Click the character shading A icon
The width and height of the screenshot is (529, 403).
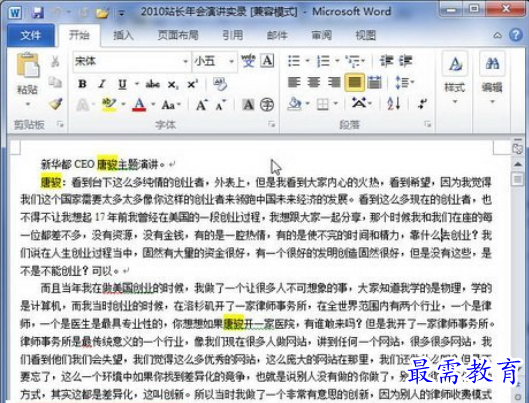[248, 105]
